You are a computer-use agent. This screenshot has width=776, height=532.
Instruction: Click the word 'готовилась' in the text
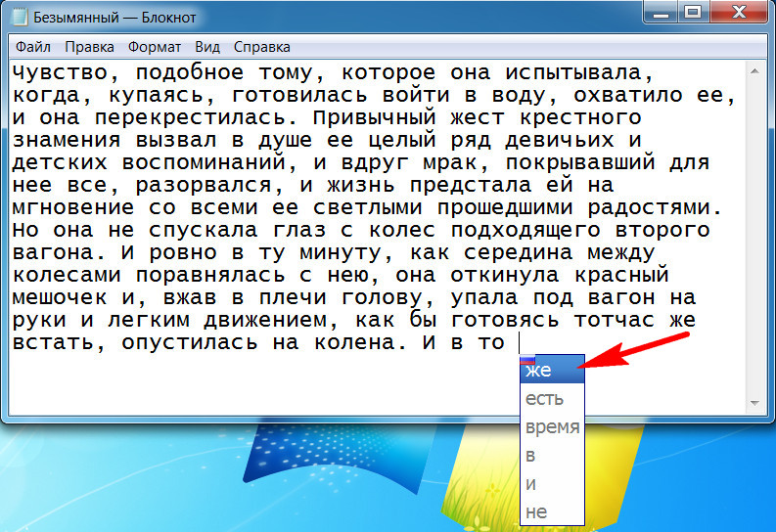(299, 96)
